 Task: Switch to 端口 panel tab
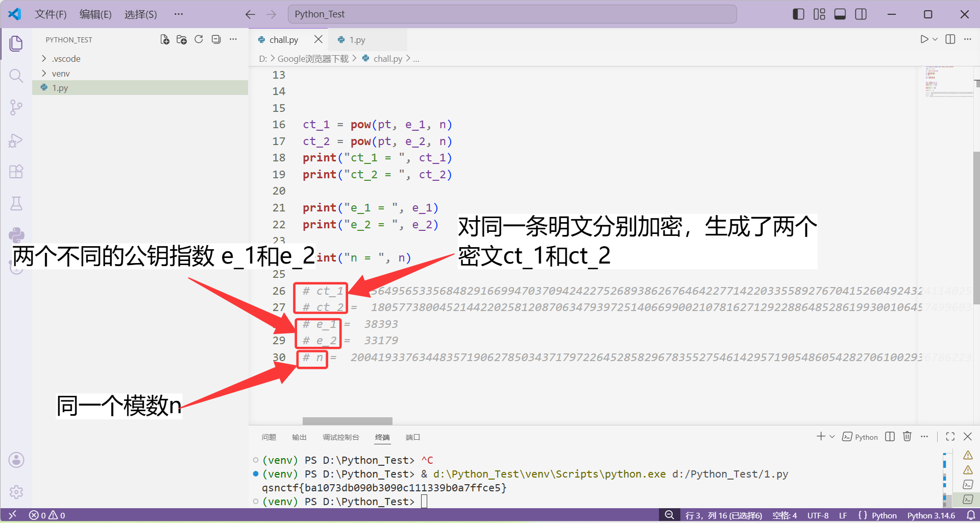coord(413,437)
